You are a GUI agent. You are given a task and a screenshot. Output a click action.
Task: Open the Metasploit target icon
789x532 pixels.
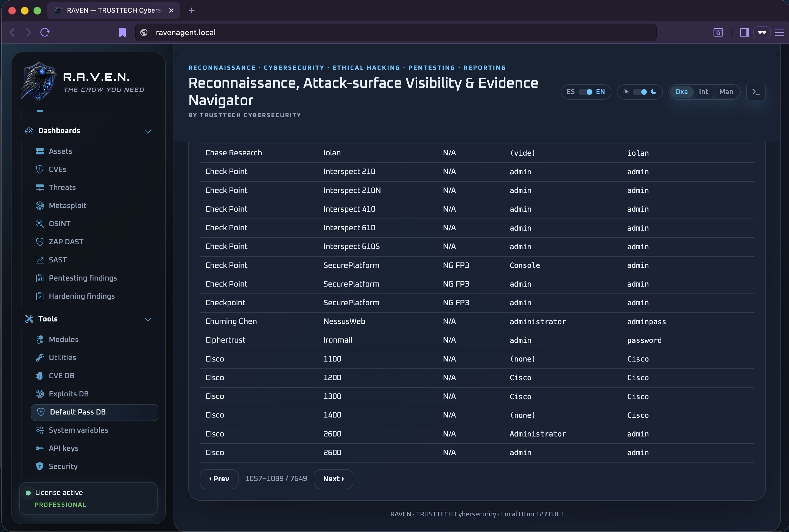tap(40, 206)
